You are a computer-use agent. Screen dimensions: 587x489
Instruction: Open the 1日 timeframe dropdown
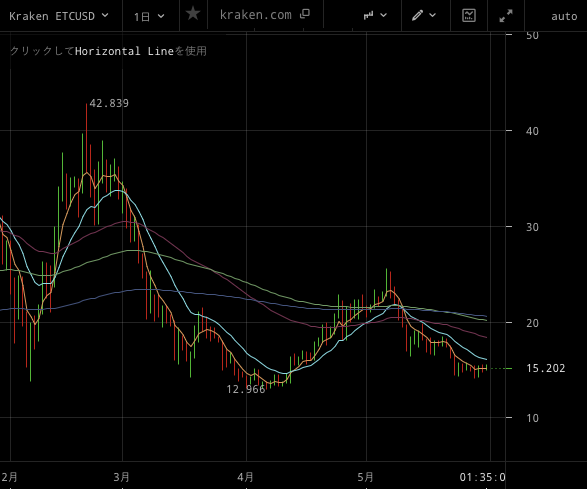click(x=149, y=16)
